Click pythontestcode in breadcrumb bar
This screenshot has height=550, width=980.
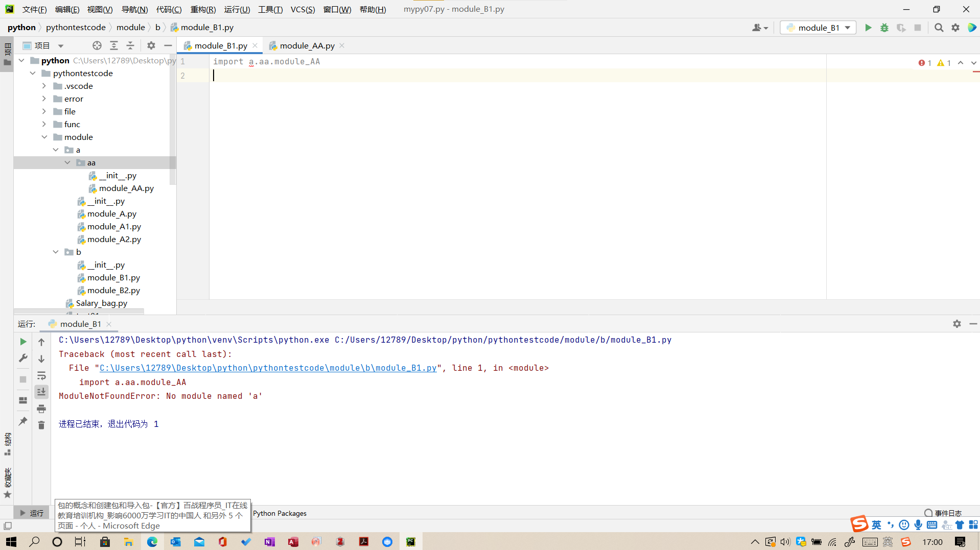(x=76, y=28)
